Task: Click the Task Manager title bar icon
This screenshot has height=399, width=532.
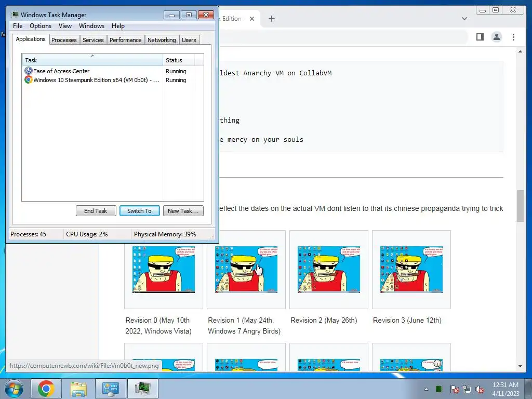Action: (14, 15)
